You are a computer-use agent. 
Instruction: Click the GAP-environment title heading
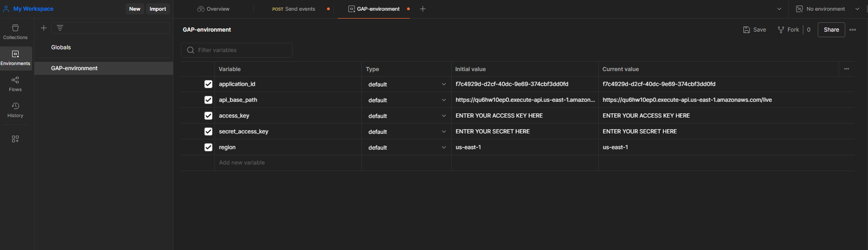(207, 30)
